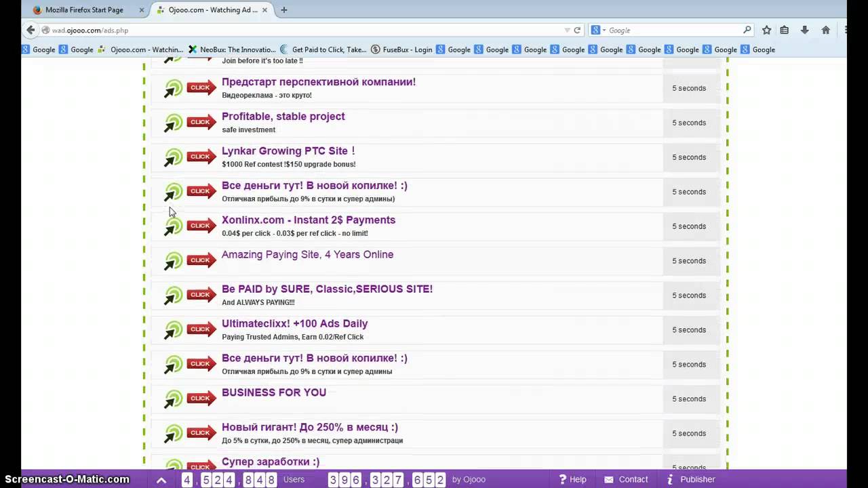The height and width of the screenshot is (488, 868).
Task: Open Publisher in the purple footer bar
Action: pos(690,479)
